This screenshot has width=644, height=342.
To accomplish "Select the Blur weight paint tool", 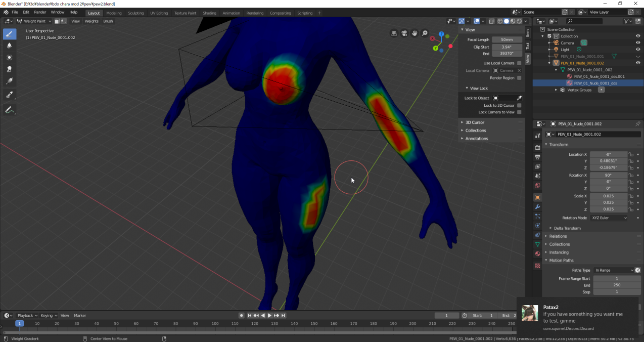I will (10, 46).
